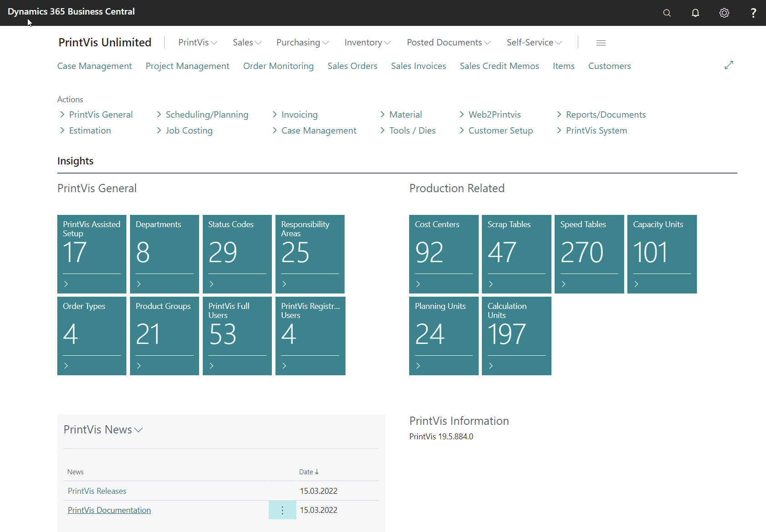766x532 pixels.
Task: Click the 15.03.2022 date in PrintVis Releases row
Action: pyautogui.click(x=319, y=491)
